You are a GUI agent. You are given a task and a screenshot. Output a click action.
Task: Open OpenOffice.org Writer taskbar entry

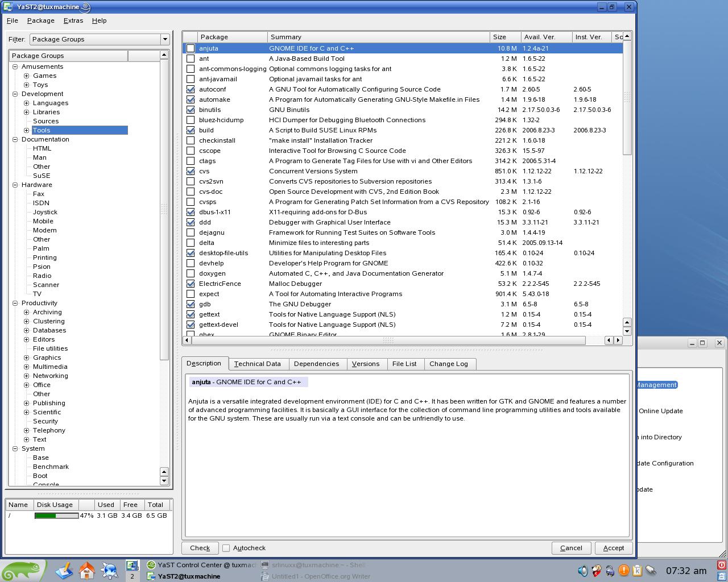click(x=315, y=576)
